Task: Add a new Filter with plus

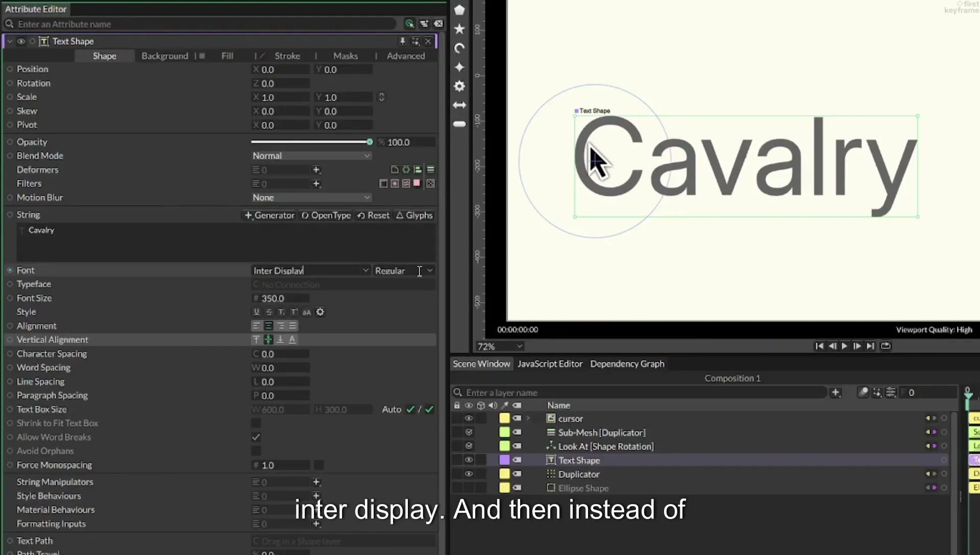Action: [x=316, y=184]
